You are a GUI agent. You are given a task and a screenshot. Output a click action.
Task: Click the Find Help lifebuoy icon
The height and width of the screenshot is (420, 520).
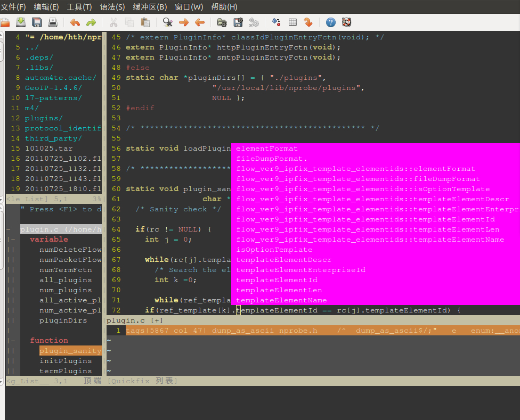(346, 22)
